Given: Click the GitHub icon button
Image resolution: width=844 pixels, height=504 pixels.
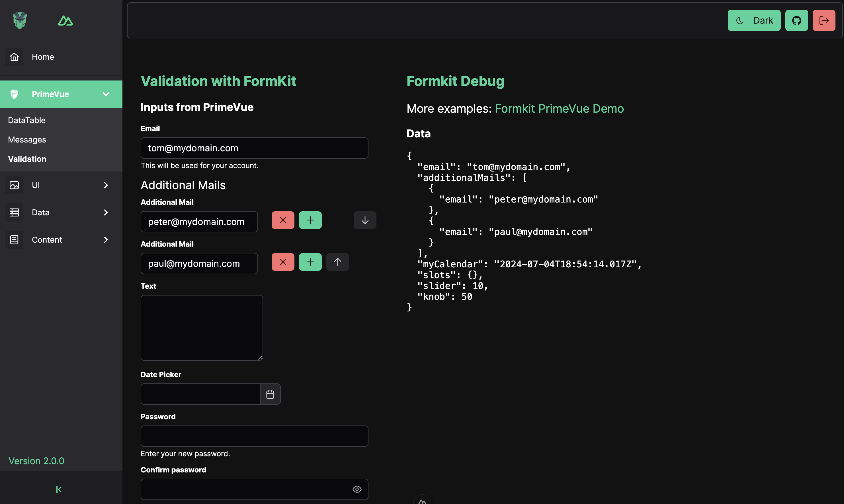Looking at the screenshot, I should pos(796,20).
